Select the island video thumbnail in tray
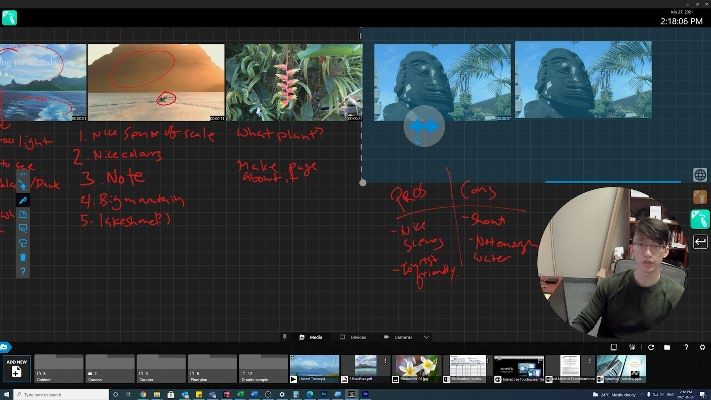The width and height of the screenshot is (711, 400). click(314, 369)
